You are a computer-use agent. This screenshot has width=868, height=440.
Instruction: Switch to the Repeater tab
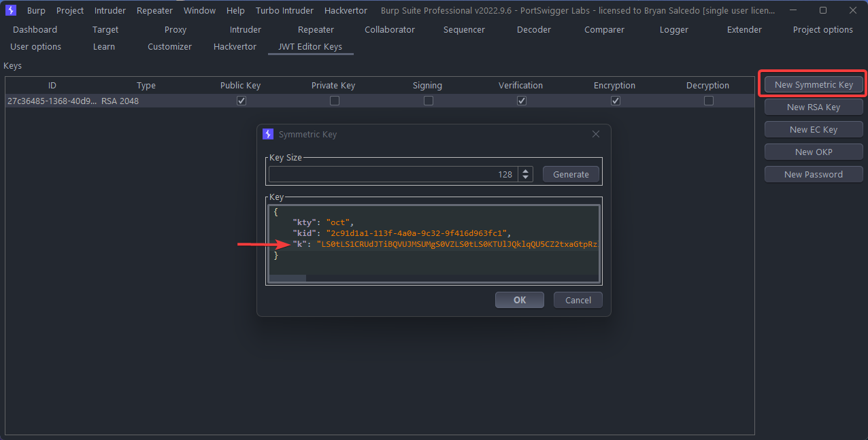[316, 29]
